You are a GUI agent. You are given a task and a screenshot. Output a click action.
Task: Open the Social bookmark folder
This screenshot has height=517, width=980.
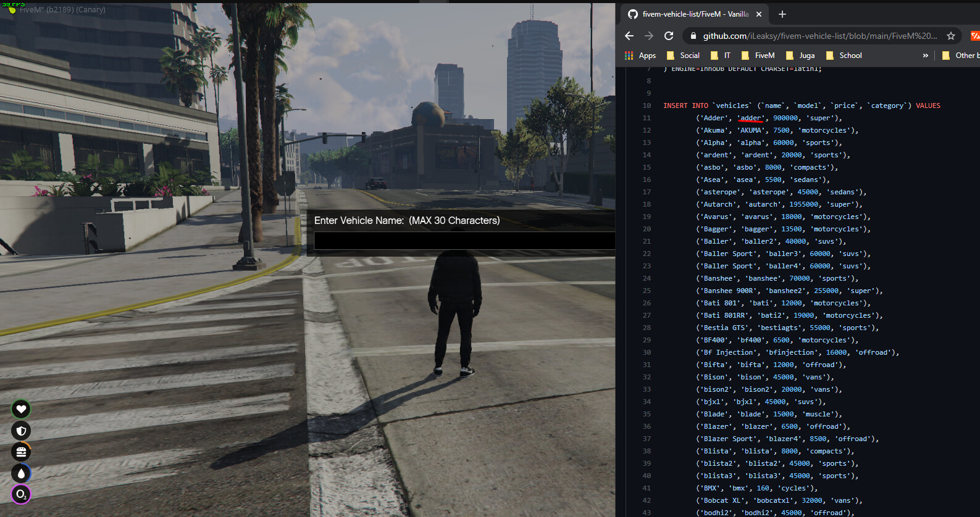coord(683,56)
